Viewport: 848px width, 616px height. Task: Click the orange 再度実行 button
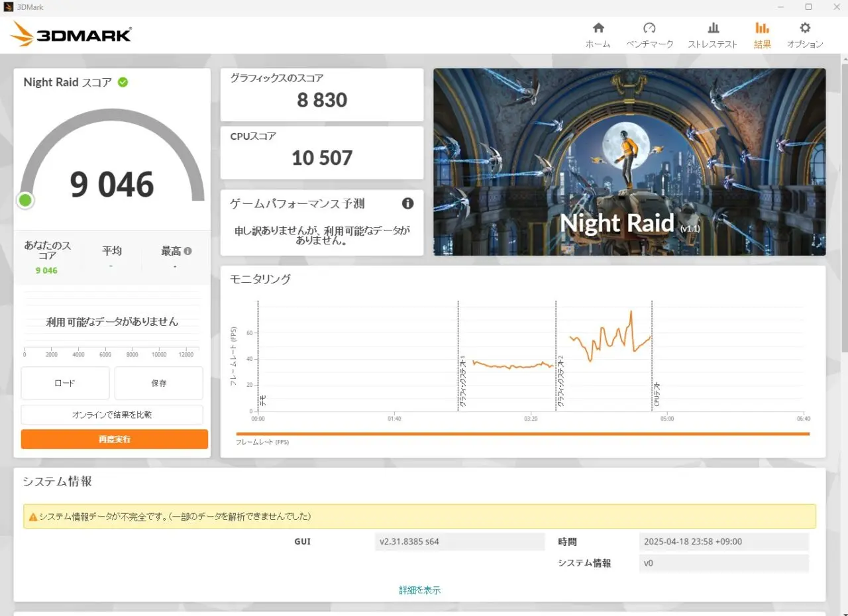pyautogui.click(x=115, y=439)
